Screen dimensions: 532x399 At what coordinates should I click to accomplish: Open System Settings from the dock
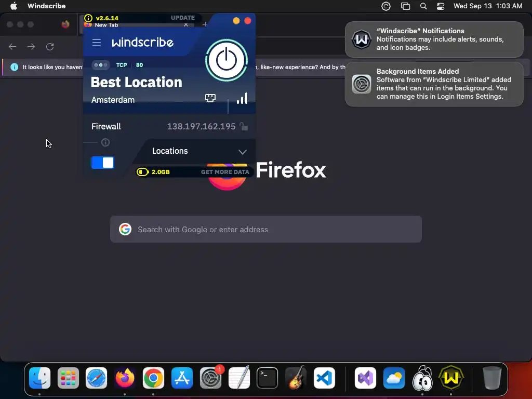pos(211,378)
